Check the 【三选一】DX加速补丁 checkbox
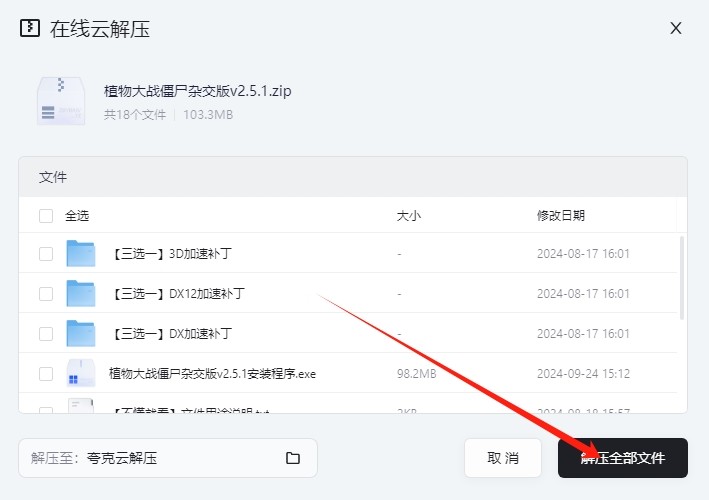709x500 pixels. click(46, 334)
